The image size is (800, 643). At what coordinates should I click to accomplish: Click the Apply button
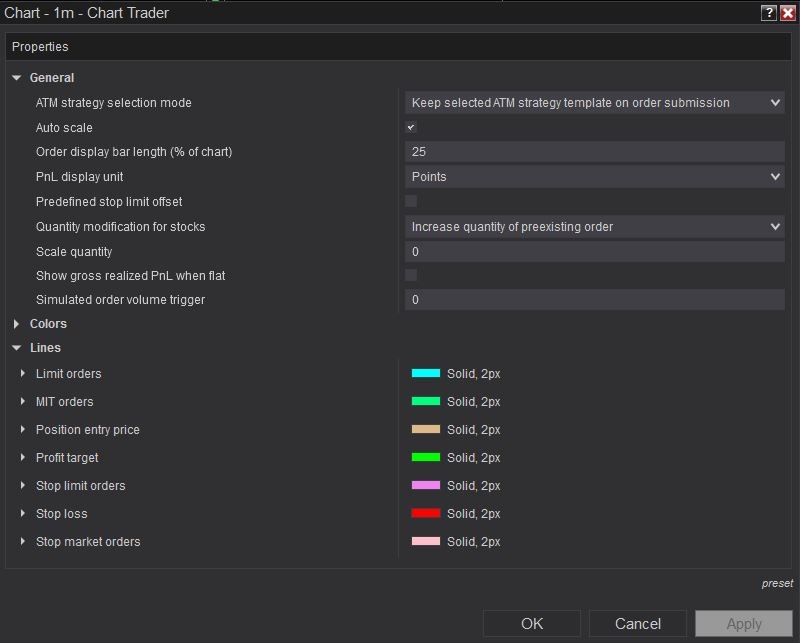coord(744,624)
